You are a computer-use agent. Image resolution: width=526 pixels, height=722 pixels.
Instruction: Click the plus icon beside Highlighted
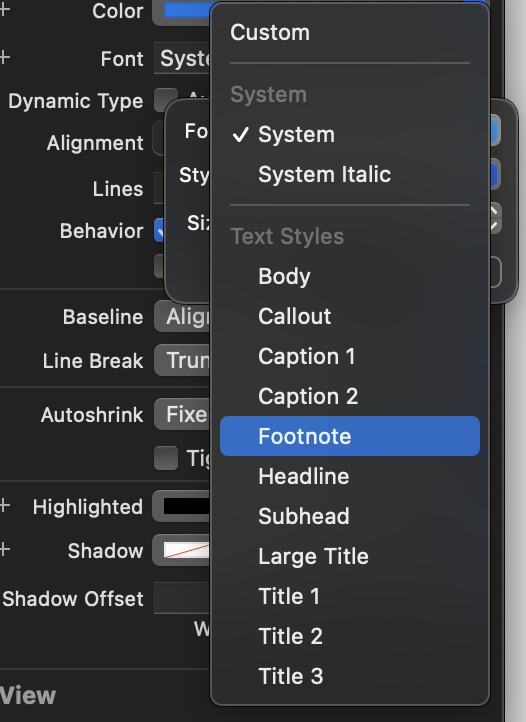coord(5,506)
